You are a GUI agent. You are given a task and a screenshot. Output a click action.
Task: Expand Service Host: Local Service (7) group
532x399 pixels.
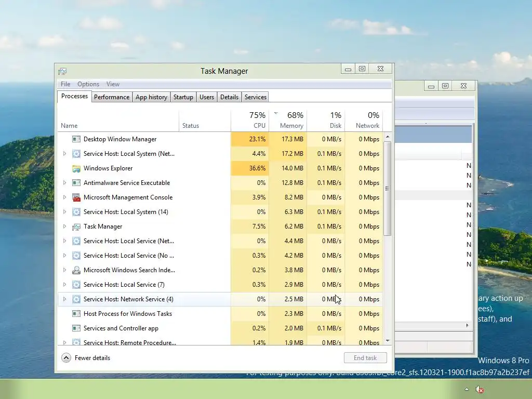[64, 285]
